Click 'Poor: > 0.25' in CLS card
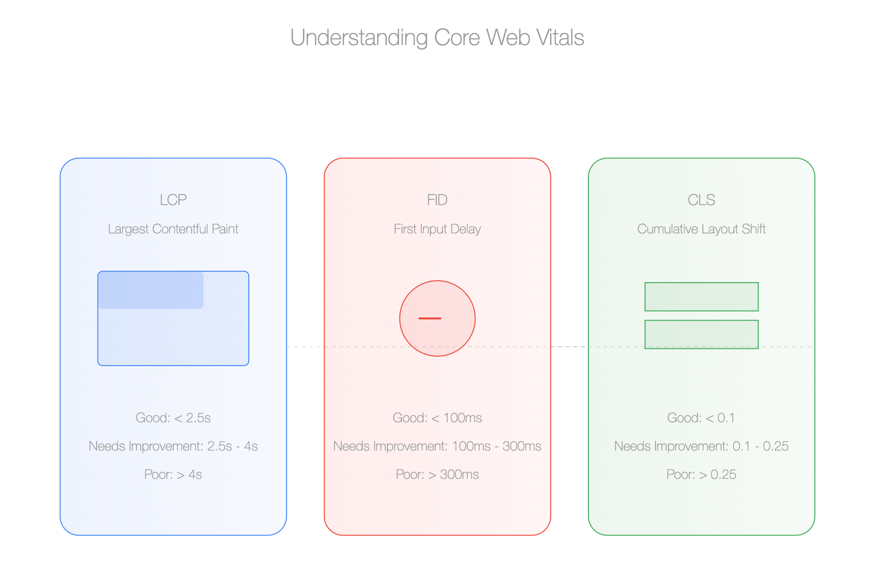Image resolution: width=876 pixels, height=588 pixels. [701, 475]
